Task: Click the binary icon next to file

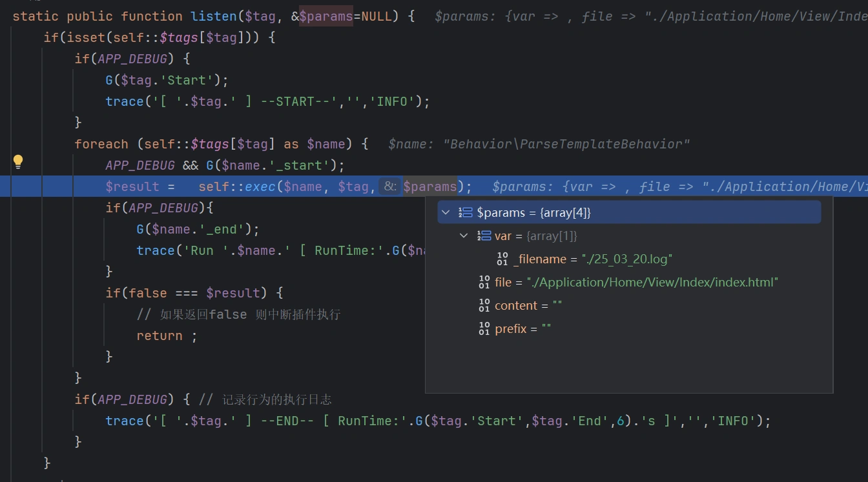Action: (x=484, y=282)
